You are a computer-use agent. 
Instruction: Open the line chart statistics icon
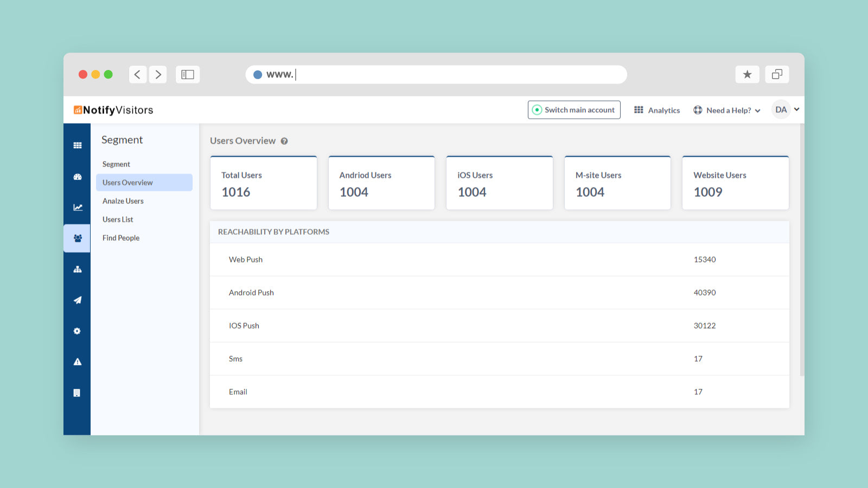(x=77, y=207)
